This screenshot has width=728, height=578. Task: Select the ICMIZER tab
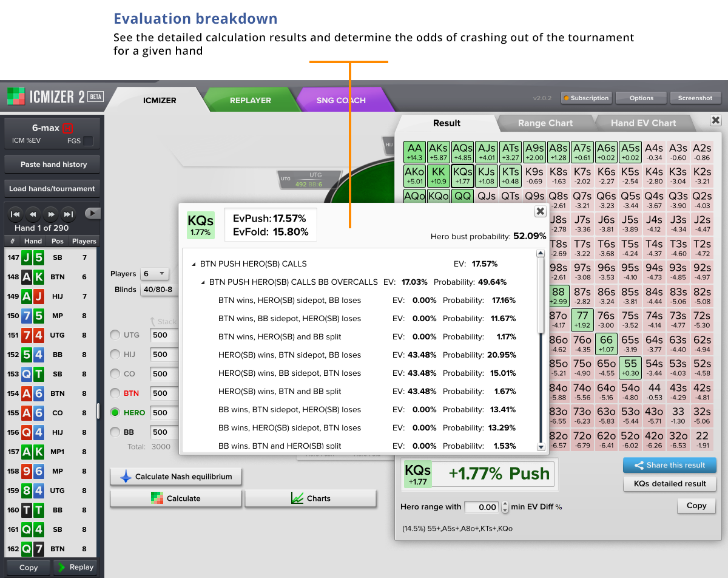[x=160, y=100]
